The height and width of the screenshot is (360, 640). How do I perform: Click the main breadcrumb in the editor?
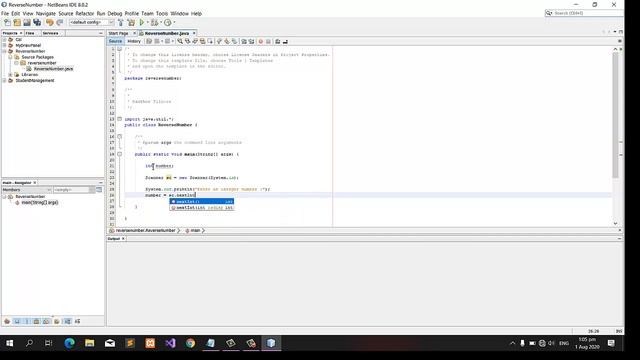pos(195,231)
